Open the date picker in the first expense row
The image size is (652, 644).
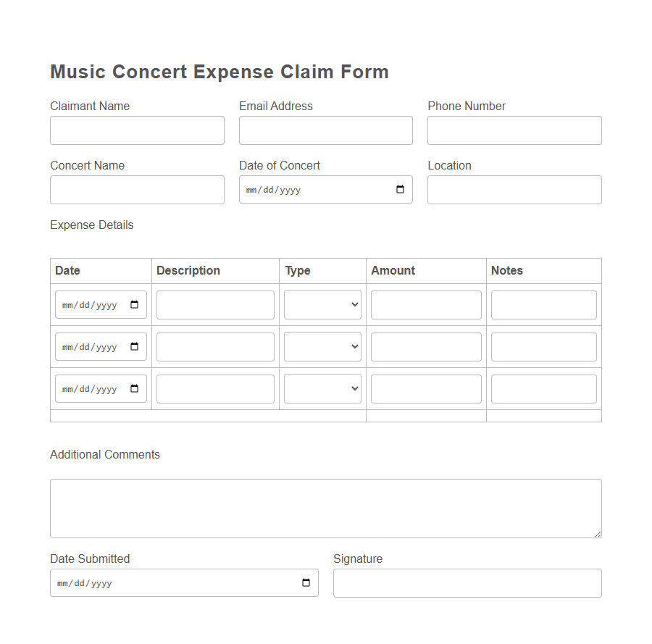133,304
